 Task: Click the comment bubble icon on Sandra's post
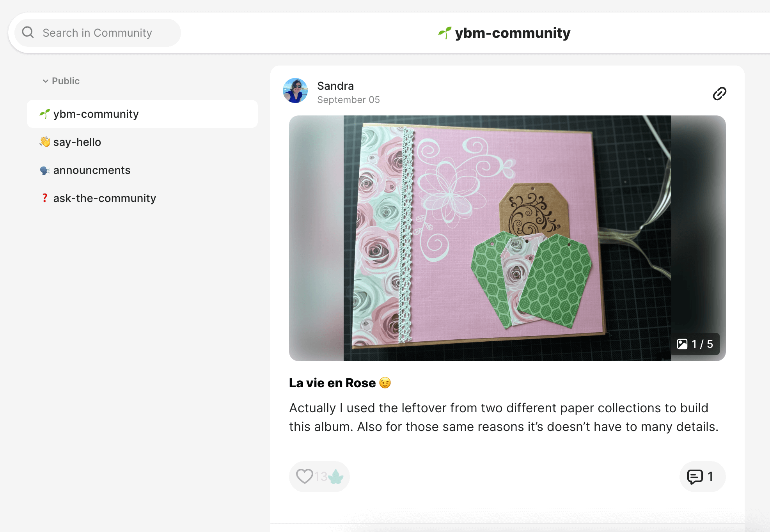pos(695,477)
